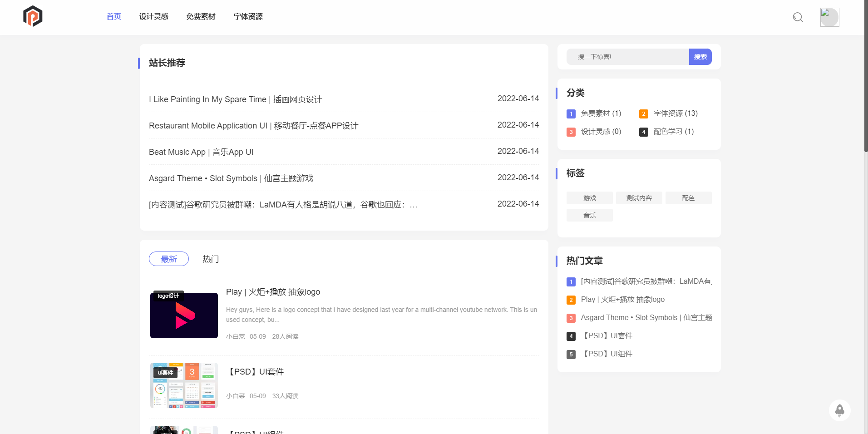Click the badge numbered 4 beside 配色学习
868x434 pixels.
(644, 132)
